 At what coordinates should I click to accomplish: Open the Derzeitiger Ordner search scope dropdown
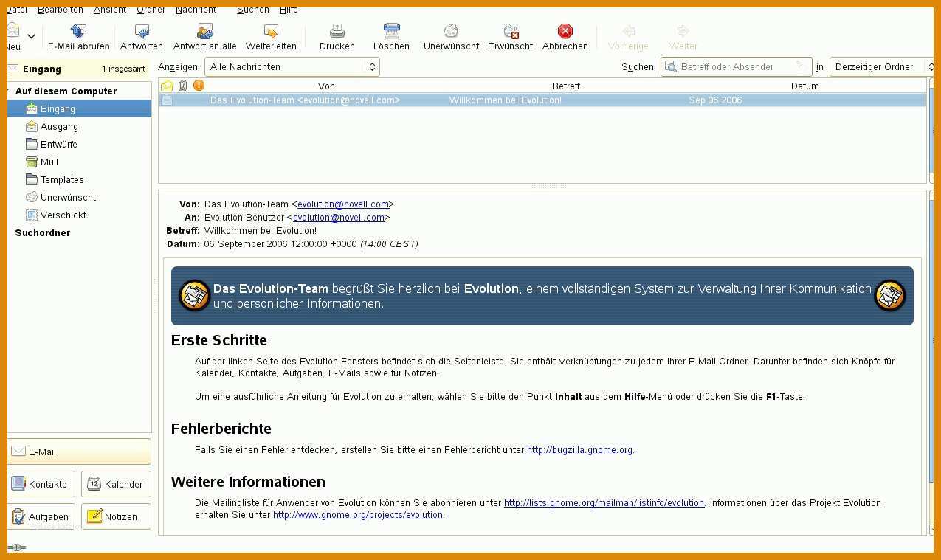[x=881, y=66]
